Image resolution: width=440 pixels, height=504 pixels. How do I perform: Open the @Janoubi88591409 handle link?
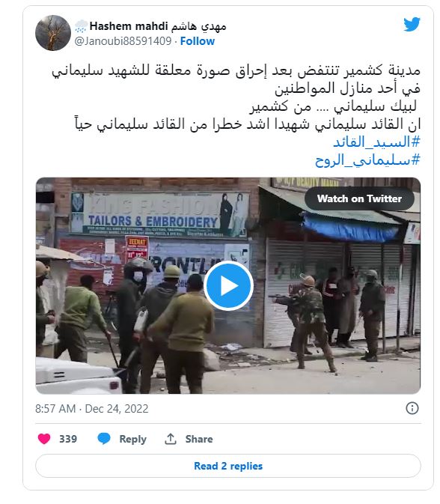[123, 41]
